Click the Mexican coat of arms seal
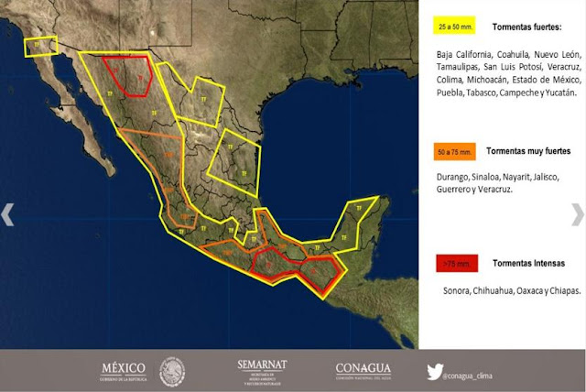This screenshot has height=392, width=586. (x=172, y=372)
